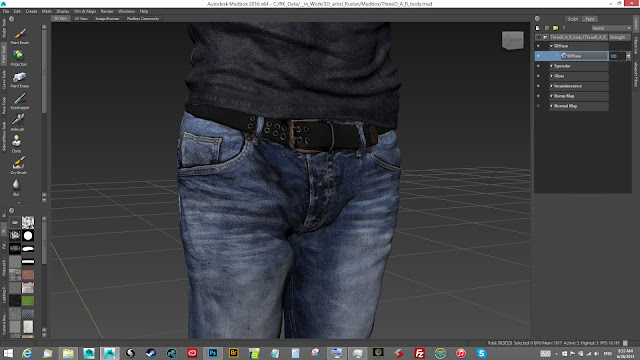Toggle visibility of the Incandescence channel
Screen dimensions: 640x360
[x=538, y=86]
